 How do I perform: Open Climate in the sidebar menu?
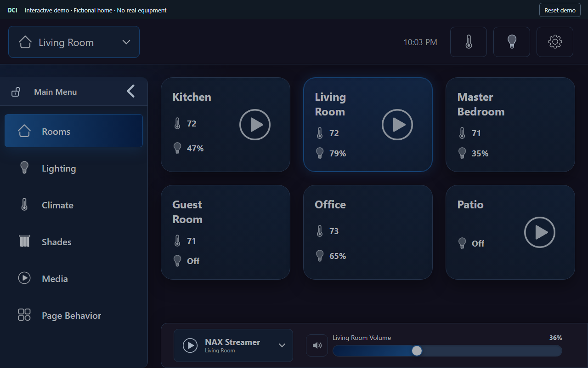[x=73, y=205]
